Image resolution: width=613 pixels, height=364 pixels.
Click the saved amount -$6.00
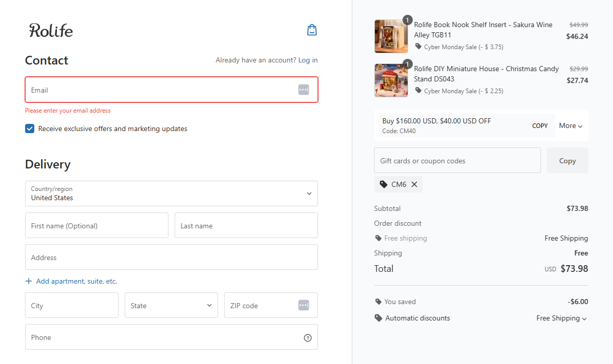pos(578,302)
